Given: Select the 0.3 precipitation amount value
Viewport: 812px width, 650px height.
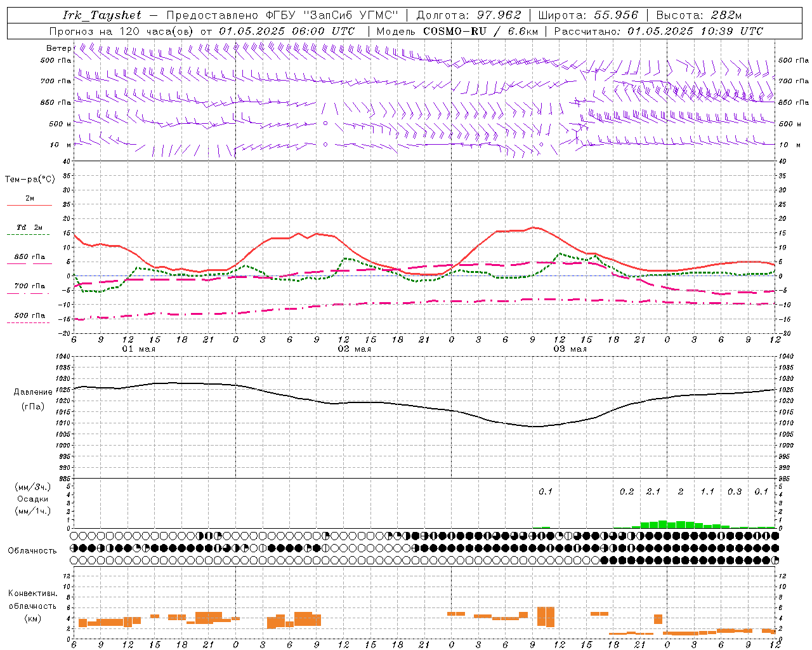Looking at the screenshot, I should pyautogui.click(x=735, y=492).
